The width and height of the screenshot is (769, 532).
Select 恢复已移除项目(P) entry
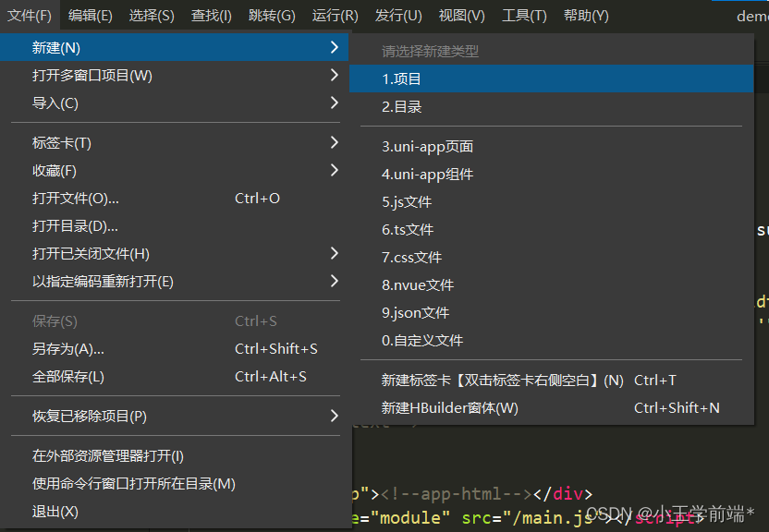coord(174,417)
